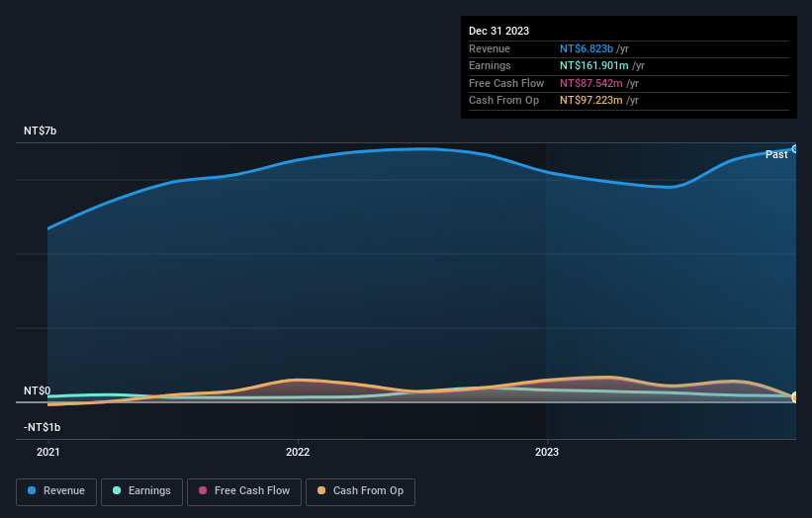Click the Revenue row label in tooltip

[490, 48]
